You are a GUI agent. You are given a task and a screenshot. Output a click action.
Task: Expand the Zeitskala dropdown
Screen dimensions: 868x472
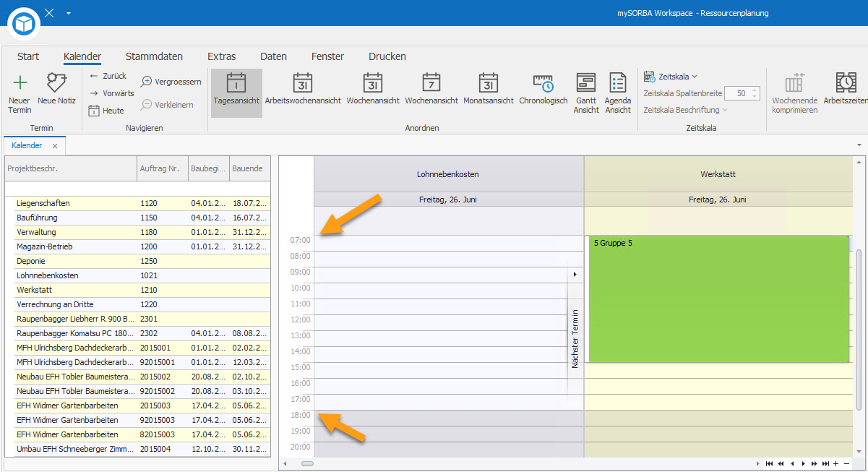coord(671,77)
